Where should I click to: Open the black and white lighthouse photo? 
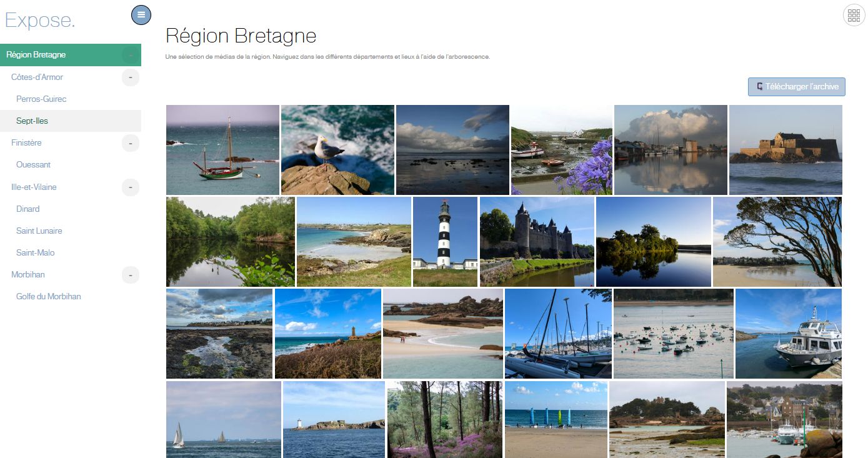[446, 242]
